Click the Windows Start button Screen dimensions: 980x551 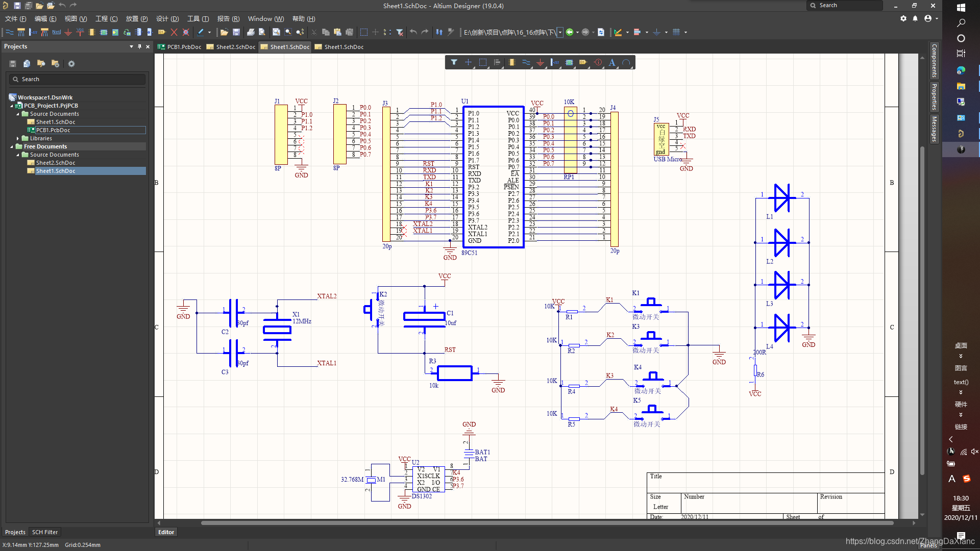[961, 8]
